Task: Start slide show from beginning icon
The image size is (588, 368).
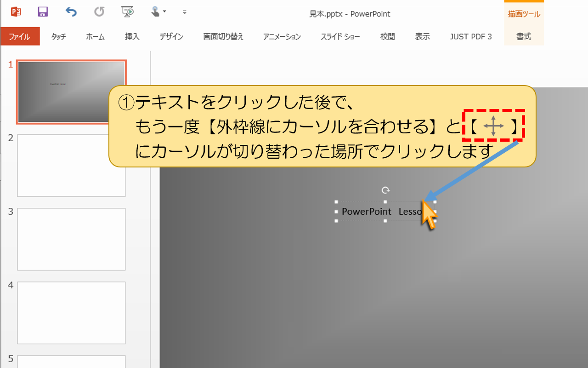Action: tap(127, 12)
